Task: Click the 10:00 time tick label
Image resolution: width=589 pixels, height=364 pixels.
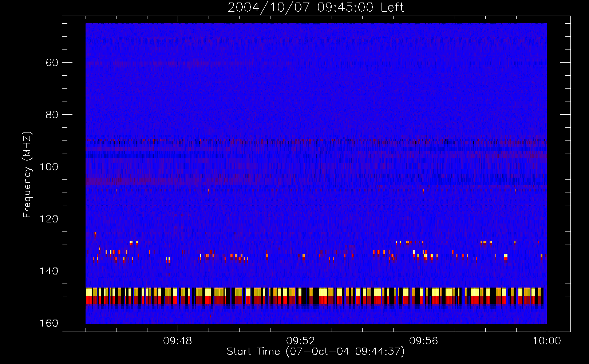Action: pos(547,341)
